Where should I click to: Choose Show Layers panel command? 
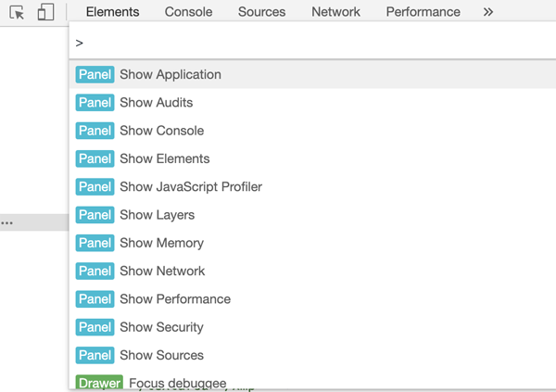pos(157,215)
